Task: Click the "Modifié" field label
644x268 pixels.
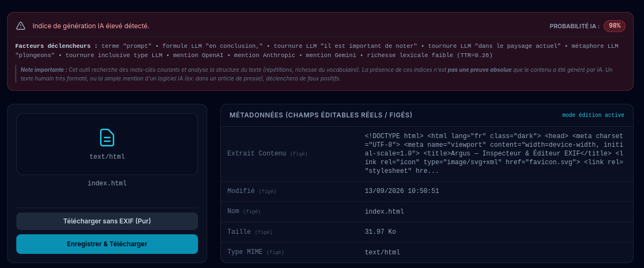Action: pos(240,191)
